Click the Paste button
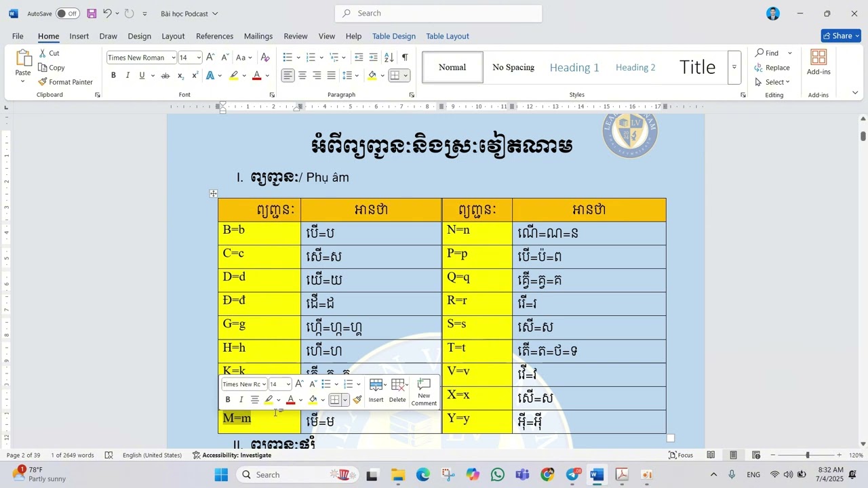 click(23, 66)
